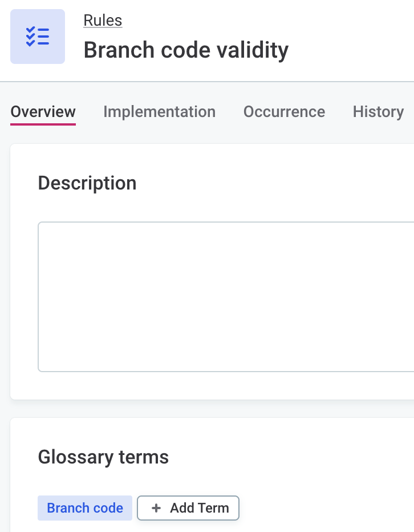This screenshot has height=532, width=414.
Task: Open the Occurrence tab
Action: (x=284, y=112)
